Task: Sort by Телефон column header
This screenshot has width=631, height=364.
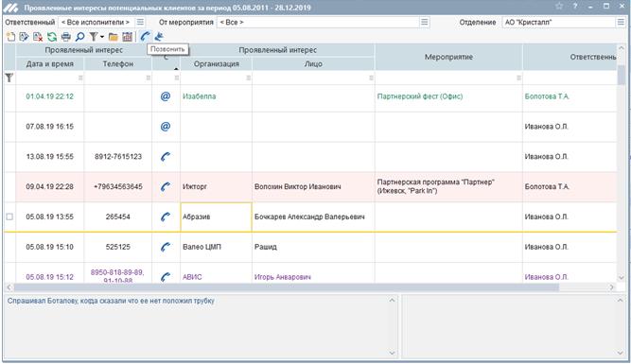Action: click(118, 64)
